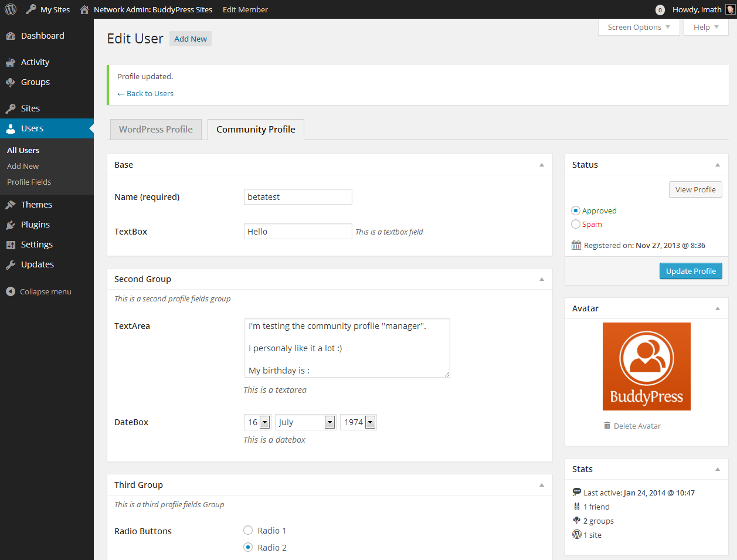This screenshot has height=560, width=737.
Task: Open the Dashboard icon in sidebar
Action: pos(11,36)
